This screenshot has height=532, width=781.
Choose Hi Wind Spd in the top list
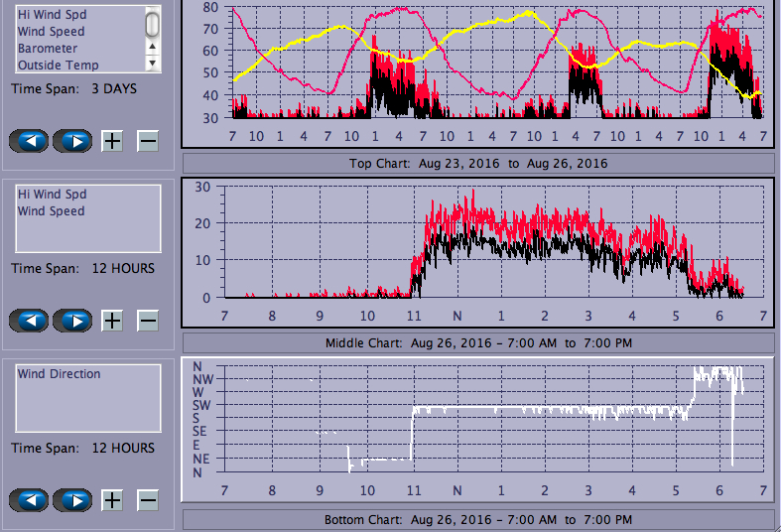[x=52, y=15]
